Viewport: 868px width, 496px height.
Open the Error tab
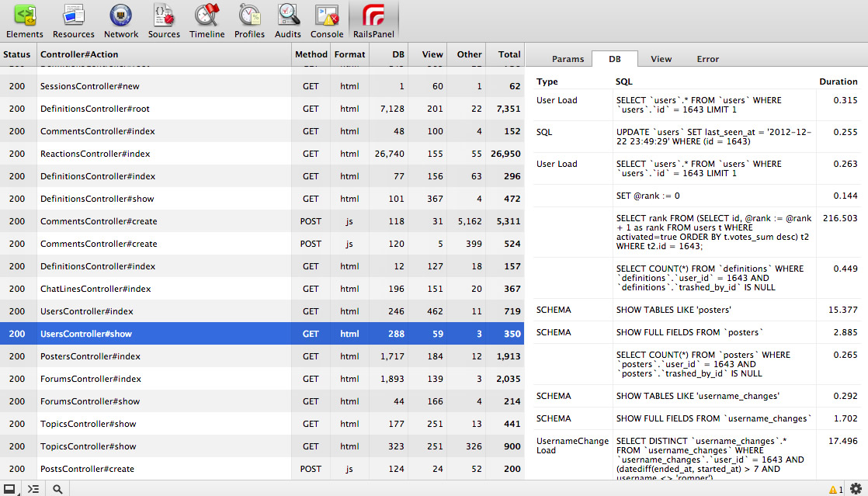(707, 59)
